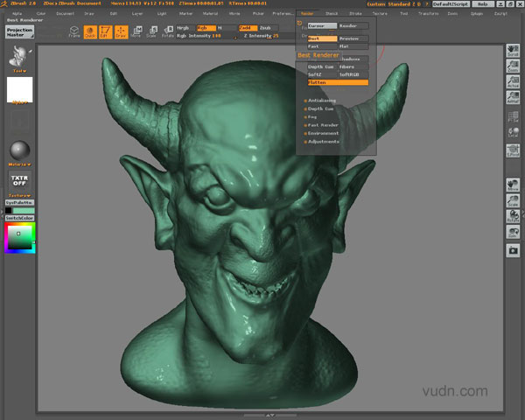Toggle SoftZ in Render palette
Screen dimensions: 525x420
click(x=322, y=74)
